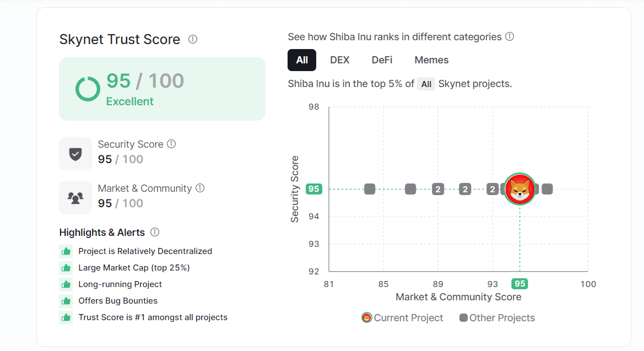Click thumbs-up icon for Trust Score is #1

[66, 317]
